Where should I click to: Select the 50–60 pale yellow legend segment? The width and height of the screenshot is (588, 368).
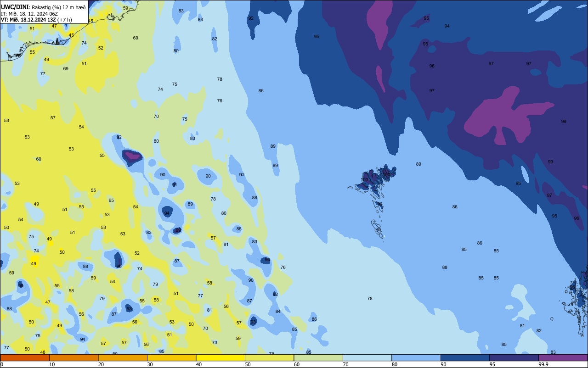click(x=269, y=357)
